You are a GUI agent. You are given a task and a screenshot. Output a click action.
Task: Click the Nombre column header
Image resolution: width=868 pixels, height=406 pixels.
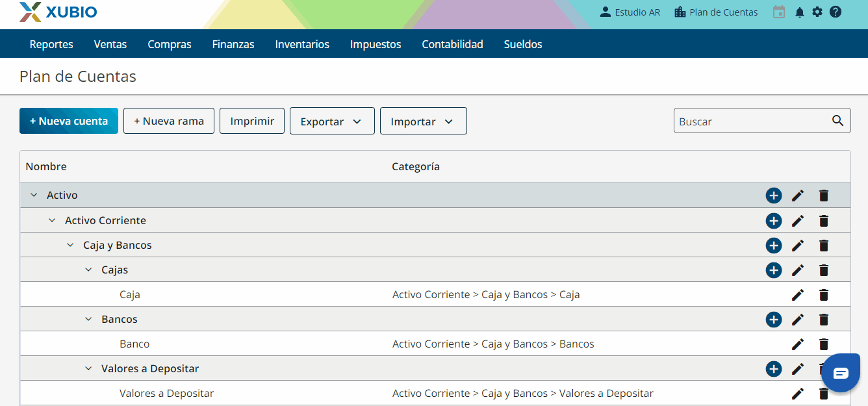[x=46, y=166]
